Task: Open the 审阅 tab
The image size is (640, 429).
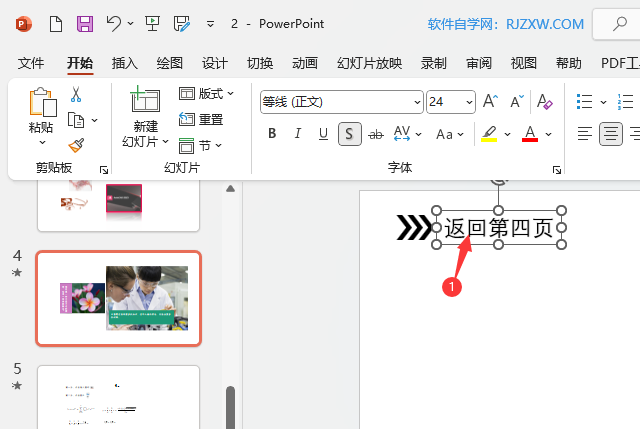Action: tap(479, 63)
